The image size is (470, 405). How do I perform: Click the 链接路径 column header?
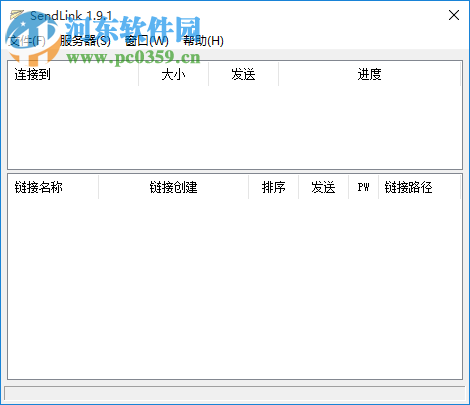pos(420,187)
